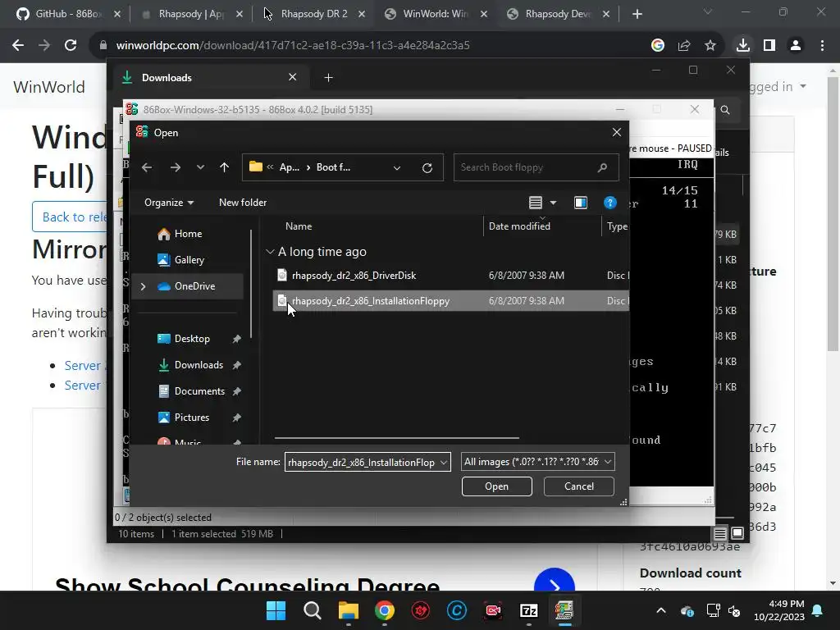Image resolution: width=840 pixels, height=630 pixels.
Task: Open Chrome side panel
Action: 769,46
